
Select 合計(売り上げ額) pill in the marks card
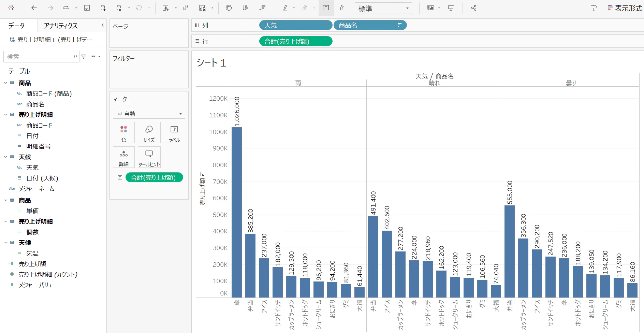[154, 177]
